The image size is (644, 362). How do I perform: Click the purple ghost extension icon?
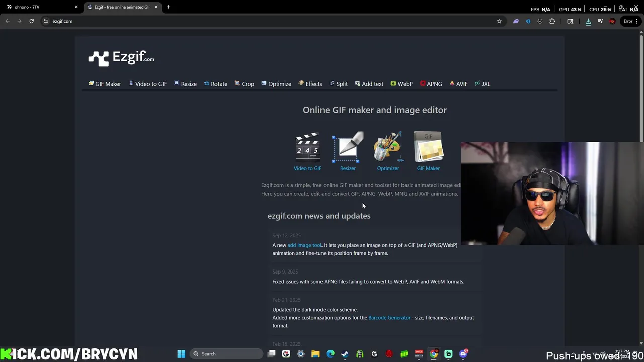(516, 21)
